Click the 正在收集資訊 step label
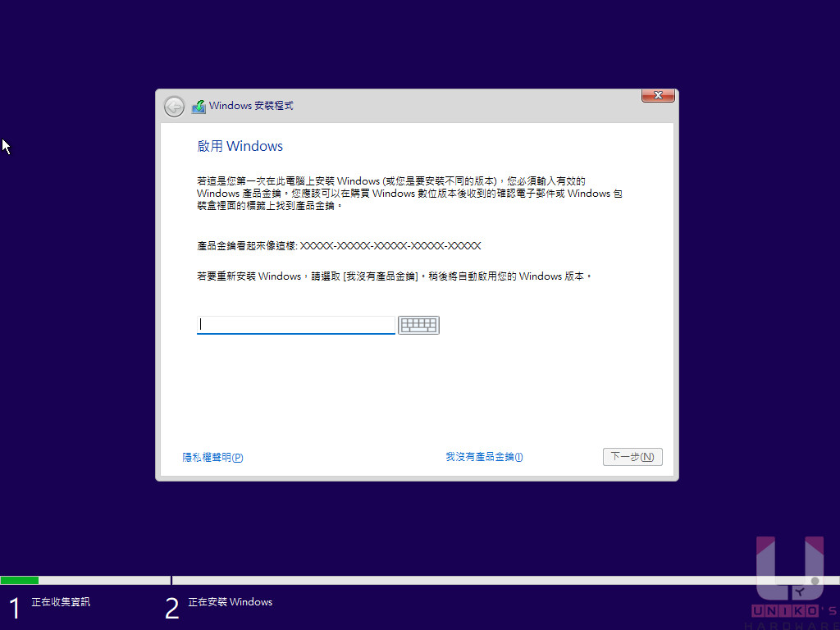The image size is (840, 630). pos(61,602)
